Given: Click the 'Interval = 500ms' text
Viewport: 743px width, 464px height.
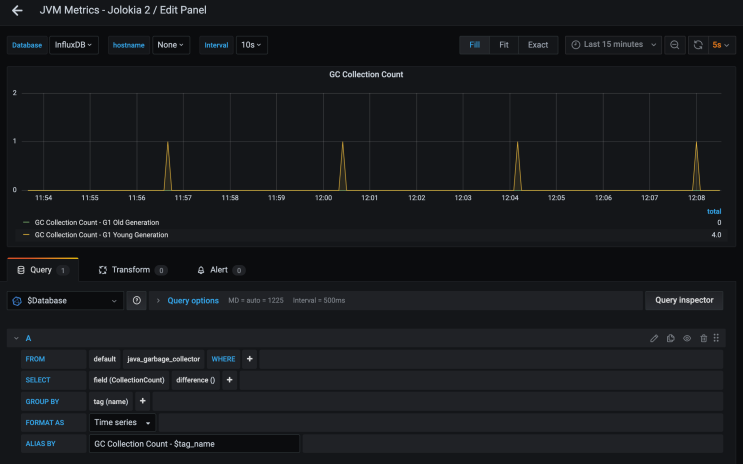Looking at the screenshot, I should click(x=319, y=300).
